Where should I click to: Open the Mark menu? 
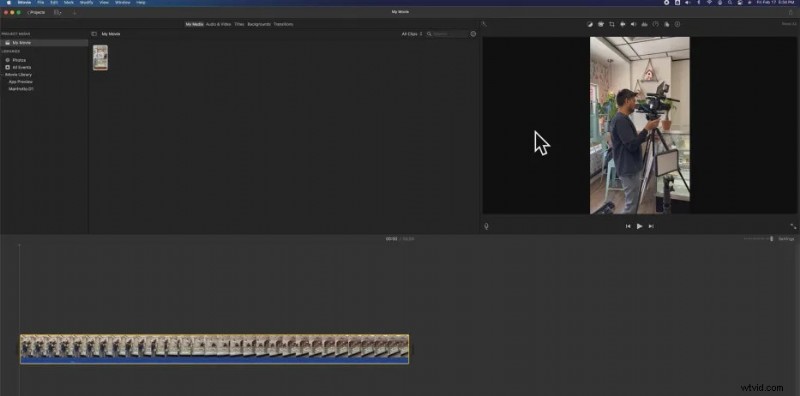click(x=69, y=3)
